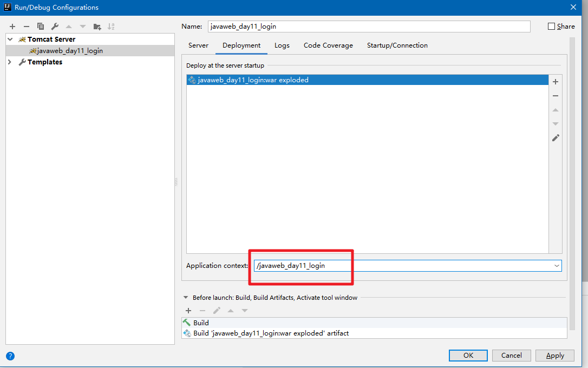588x368 pixels.
Task: Add artifact to deploy list
Action: pyautogui.click(x=556, y=82)
